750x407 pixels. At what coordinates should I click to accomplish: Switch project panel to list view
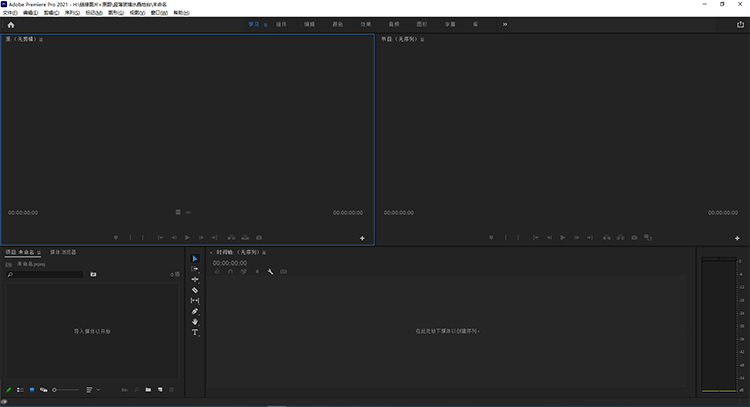pyautogui.click(x=20, y=389)
